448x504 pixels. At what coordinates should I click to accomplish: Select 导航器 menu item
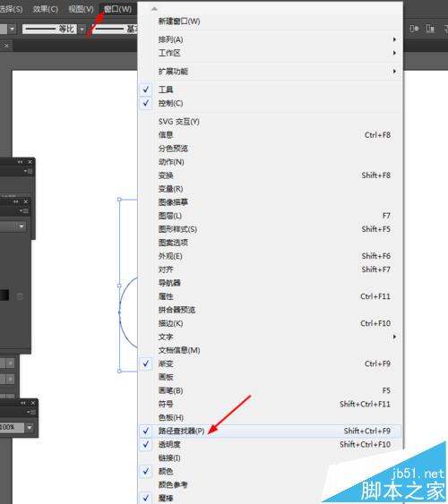coord(271,283)
